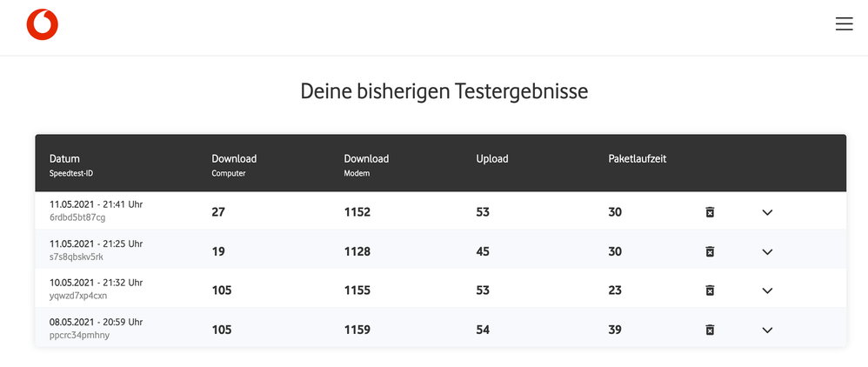The height and width of the screenshot is (367, 868).
Task: Delete the 08.05.2021 20:59 test result
Action: click(710, 330)
